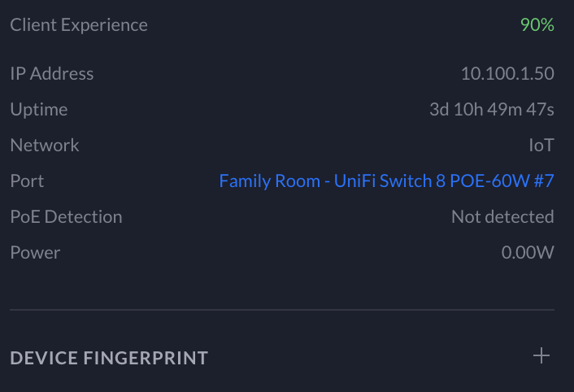The width and height of the screenshot is (574, 392).
Task: Click the Port field label
Action: point(27,181)
